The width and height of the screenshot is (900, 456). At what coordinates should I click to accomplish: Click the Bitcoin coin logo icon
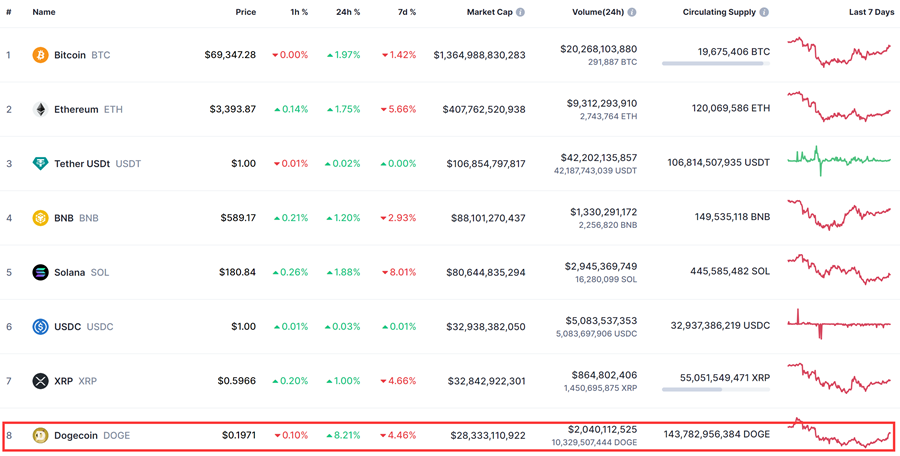pyautogui.click(x=40, y=55)
